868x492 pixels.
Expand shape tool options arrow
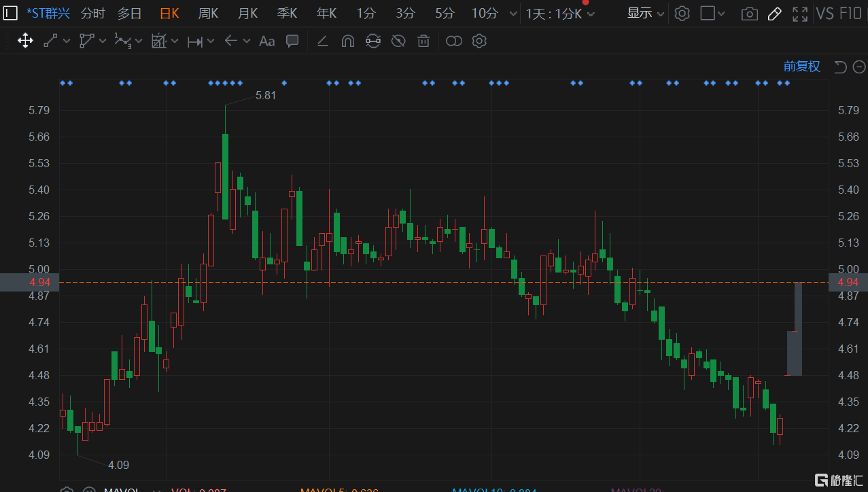103,41
